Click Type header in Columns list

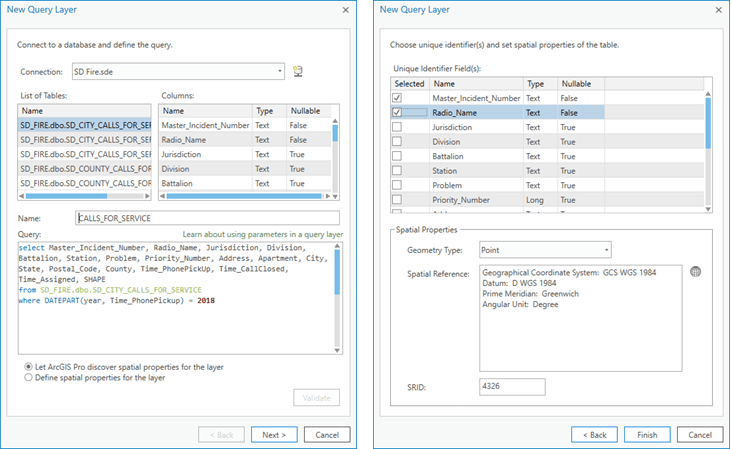269,111
